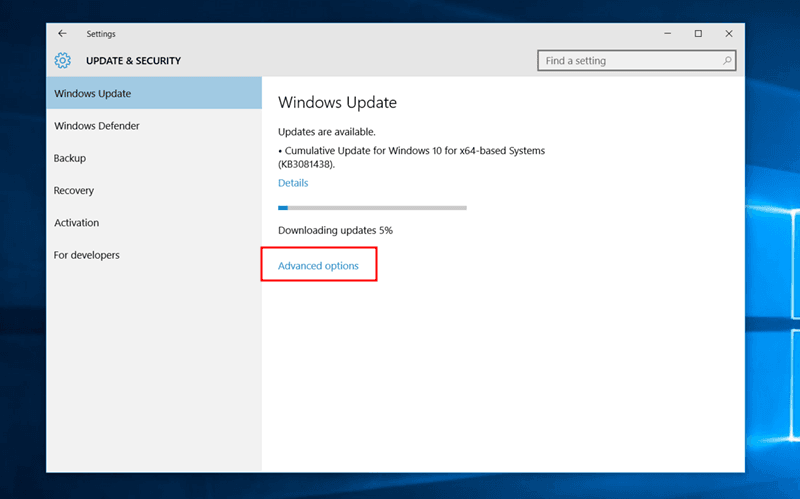
Task: Select Windows Update in the sidebar
Action: pos(154,93)
